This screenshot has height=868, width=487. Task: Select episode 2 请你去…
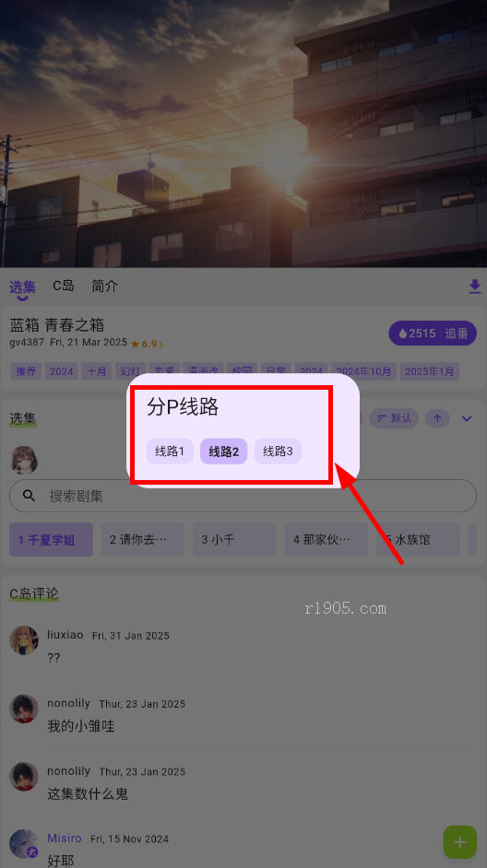click(x=143, y=539)
